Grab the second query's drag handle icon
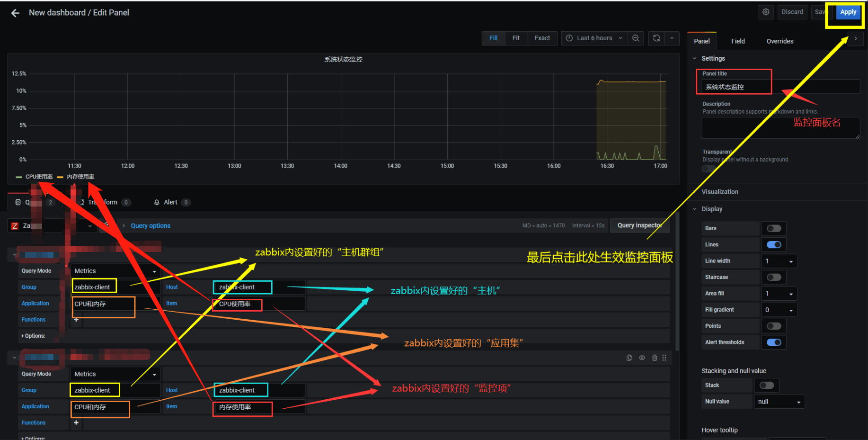 pos(664,358)
